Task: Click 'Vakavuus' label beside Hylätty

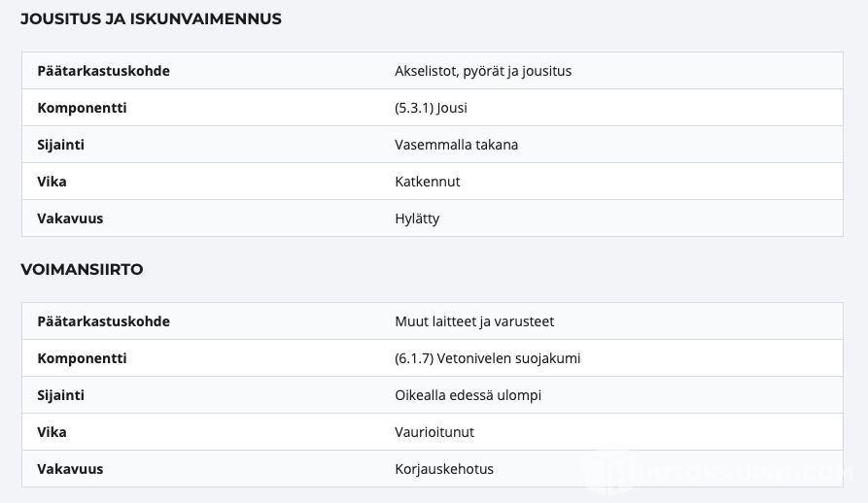Action: (x=70, y=218)
